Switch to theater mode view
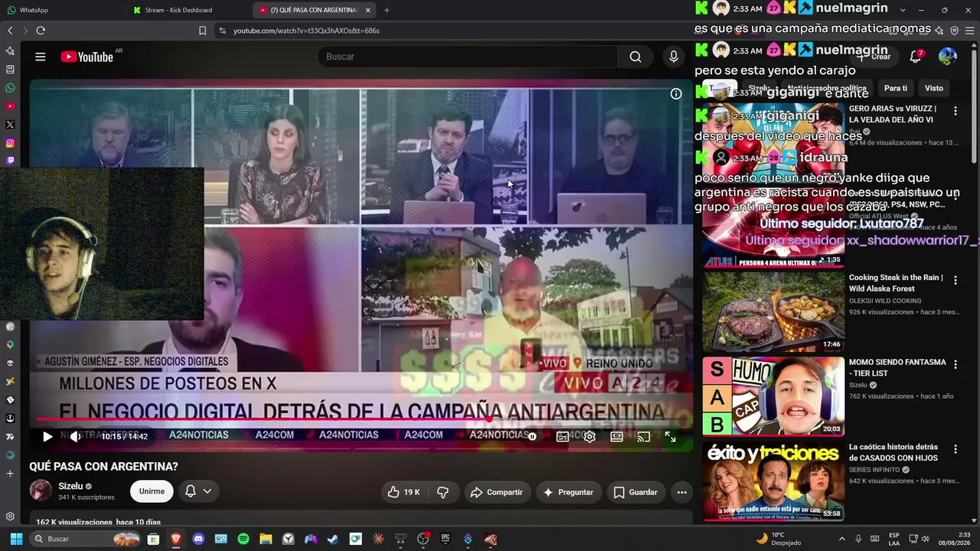Viewport: 980px width, 551px height. coord(616,437)
